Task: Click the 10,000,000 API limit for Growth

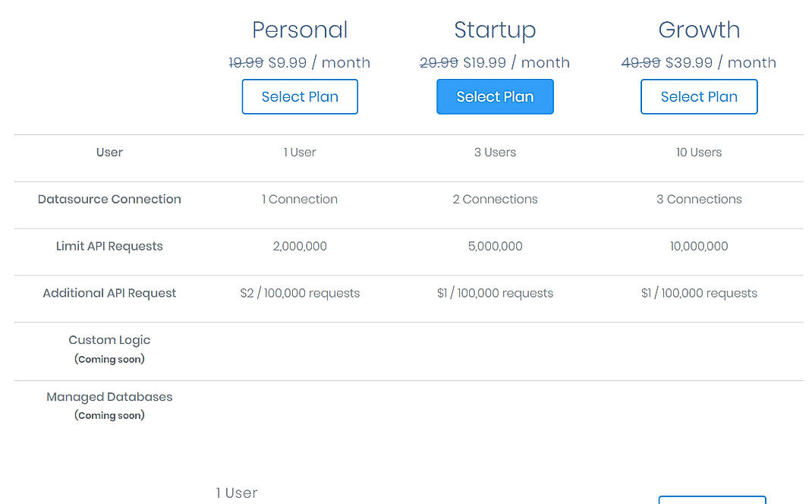Action: tap(698, 246)
